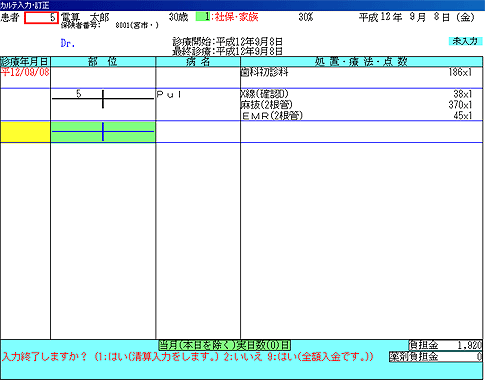Image resolution: width=485 pixels, height=381 pixels.
Task: Click the green 当月実日数 status label
Action: (224, 345)
